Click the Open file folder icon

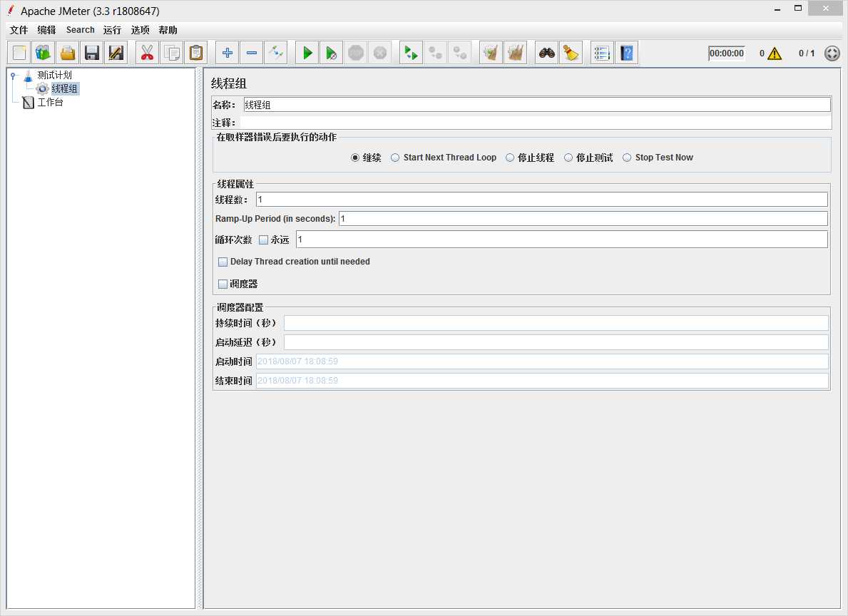coord(68,53)
